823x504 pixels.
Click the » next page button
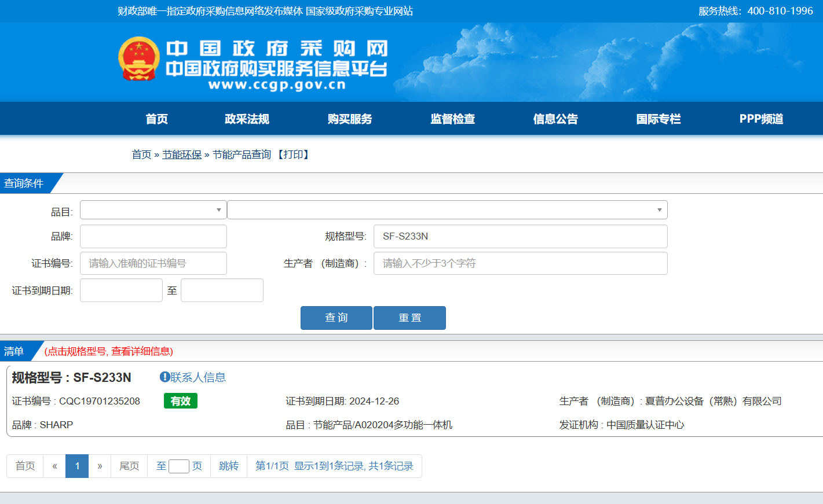tap(100, 466)
